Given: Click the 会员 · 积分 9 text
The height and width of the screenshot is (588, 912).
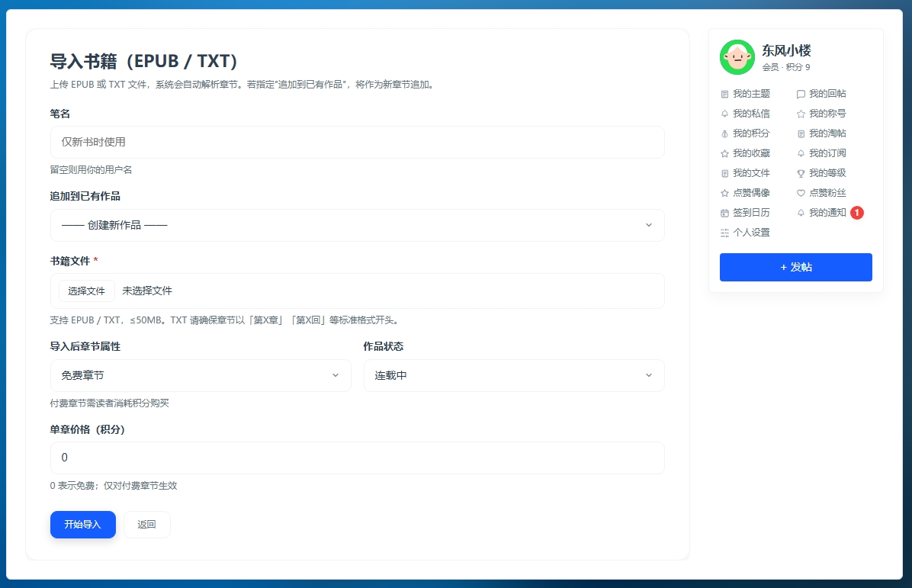Looking at the screenshot, I should pyautogui.click(x=785, y=67).
